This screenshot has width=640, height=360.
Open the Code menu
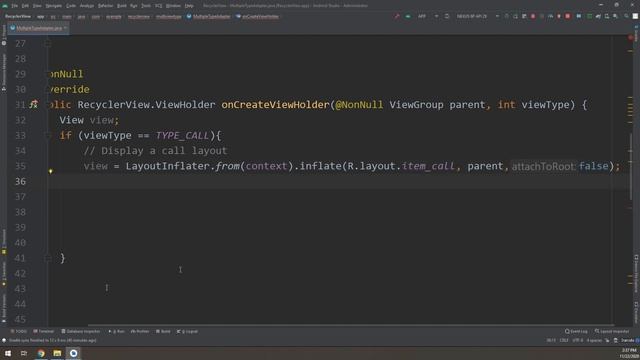(71, 6)
